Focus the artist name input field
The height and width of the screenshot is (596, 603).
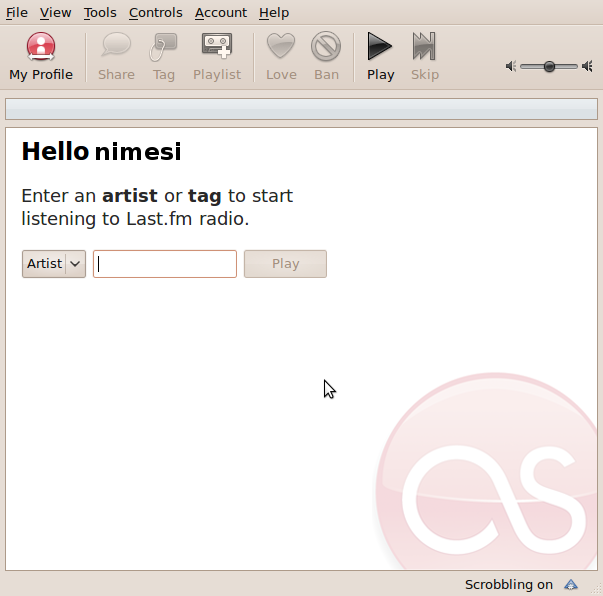point(165,264)
